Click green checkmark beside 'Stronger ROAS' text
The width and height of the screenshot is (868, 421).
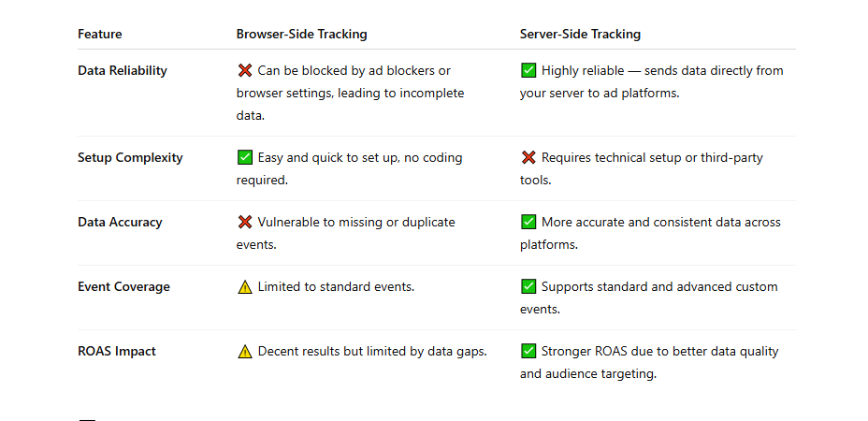click(528, 352)
